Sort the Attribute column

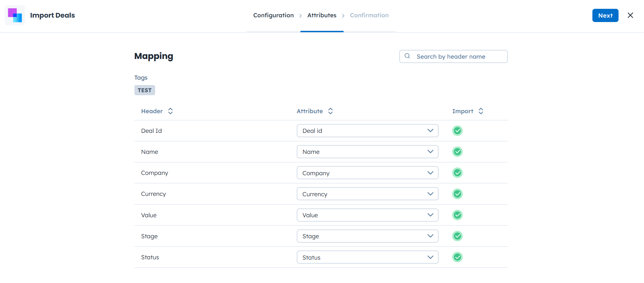click(x=330, y=111)
